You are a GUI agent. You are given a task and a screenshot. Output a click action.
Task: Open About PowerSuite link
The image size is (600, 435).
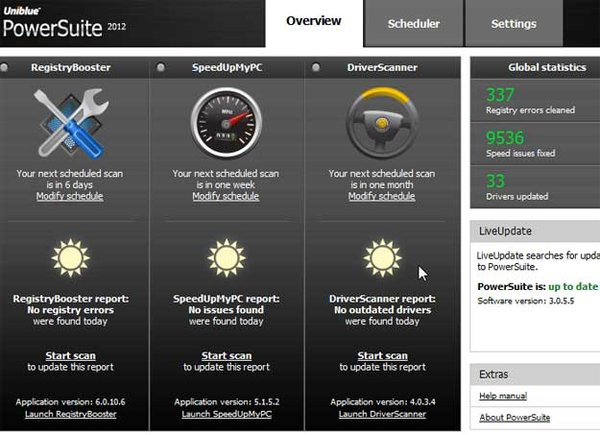pyautogui.click(x=515, y=417)
